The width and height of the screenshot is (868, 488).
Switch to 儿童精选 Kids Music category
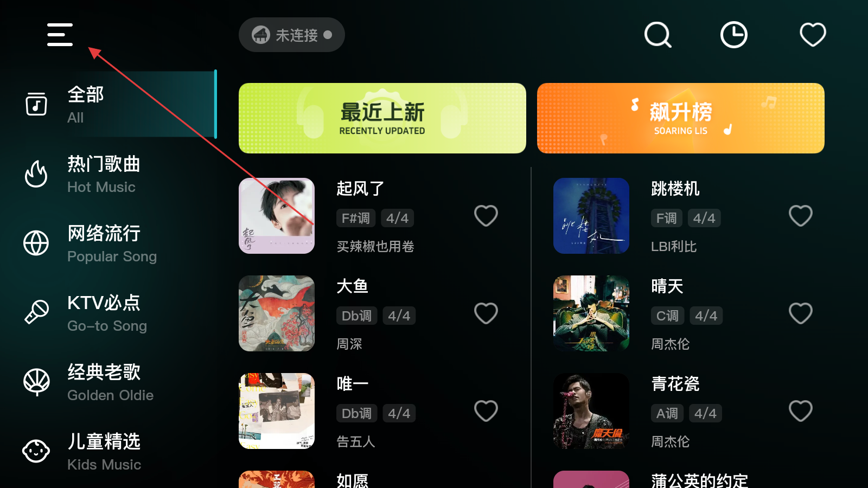coord(108,452)
